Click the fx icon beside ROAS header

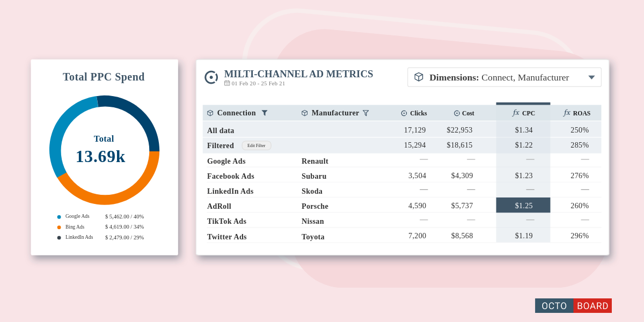567,113
